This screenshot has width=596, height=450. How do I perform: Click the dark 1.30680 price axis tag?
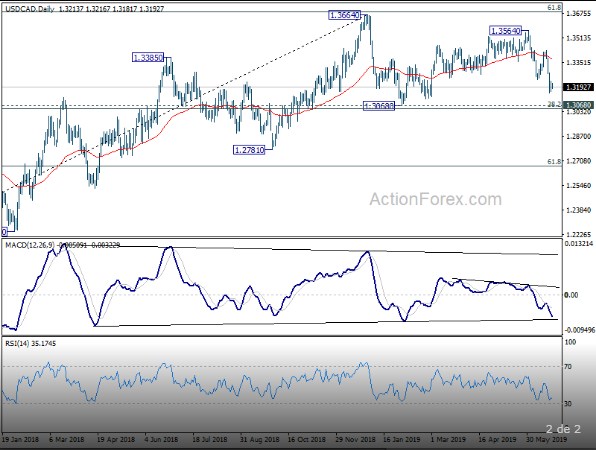579,105
